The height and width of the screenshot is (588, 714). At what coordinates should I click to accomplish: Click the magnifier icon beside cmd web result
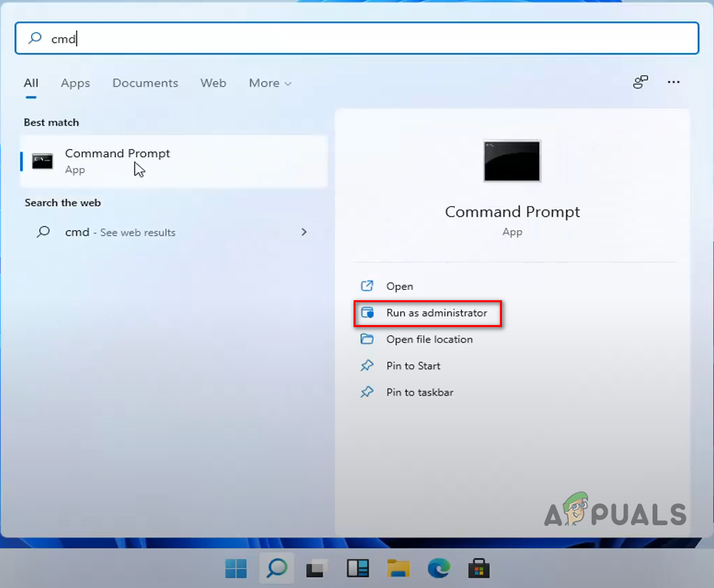click(44, 232)
